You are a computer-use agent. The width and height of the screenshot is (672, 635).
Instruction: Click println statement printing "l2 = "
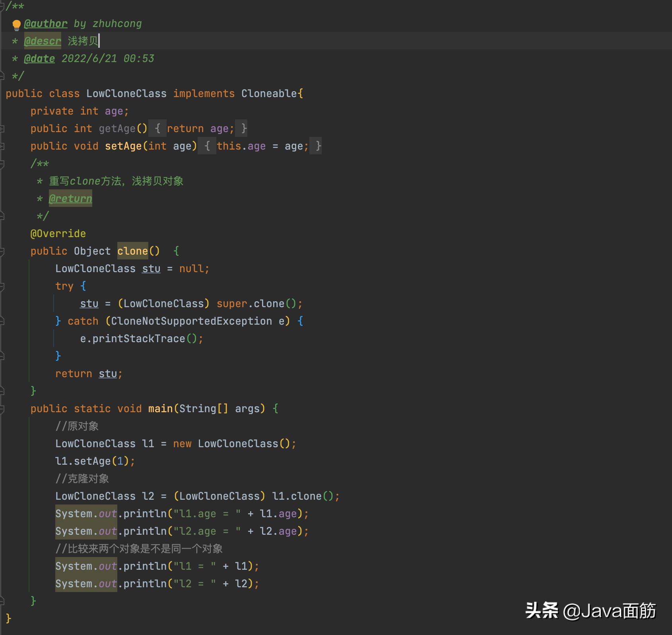click(x=157, y=584)
